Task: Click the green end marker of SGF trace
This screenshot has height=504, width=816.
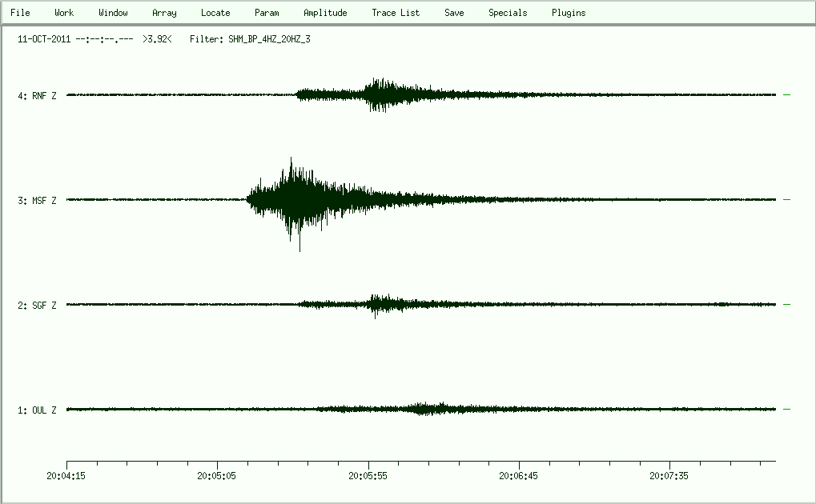Action: point(786,305)
